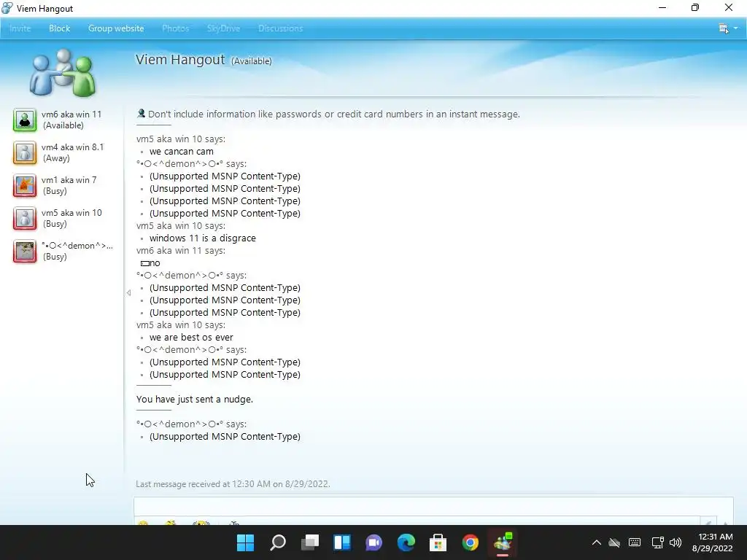747x560 pixels.
Task: Click vm5 aka win 10 avatar
Action: click(25, 218)
